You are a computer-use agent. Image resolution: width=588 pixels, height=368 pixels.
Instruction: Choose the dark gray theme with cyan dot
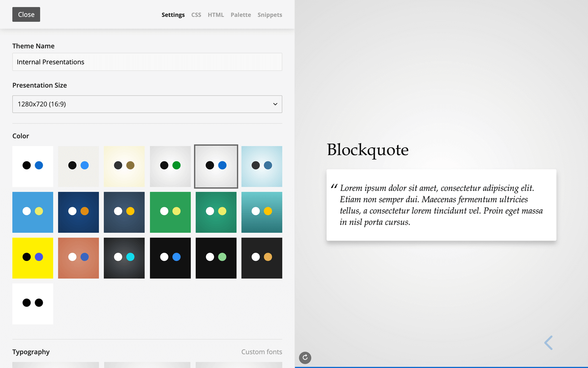(x=124, y=258)
